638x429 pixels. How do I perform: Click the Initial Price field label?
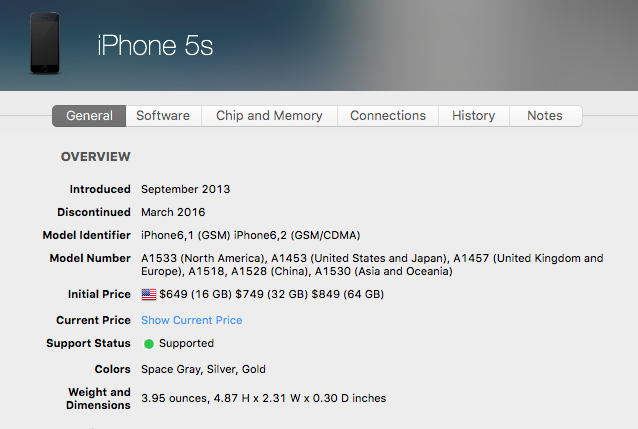[99, 294]
